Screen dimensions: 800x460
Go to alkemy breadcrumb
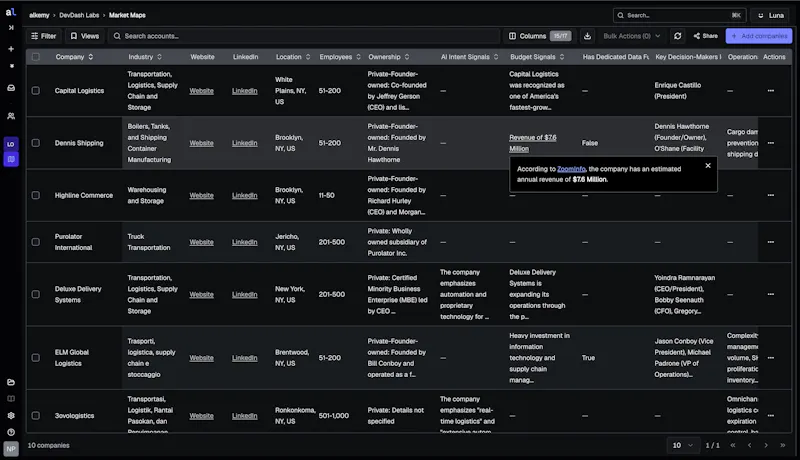pos(39,15)
